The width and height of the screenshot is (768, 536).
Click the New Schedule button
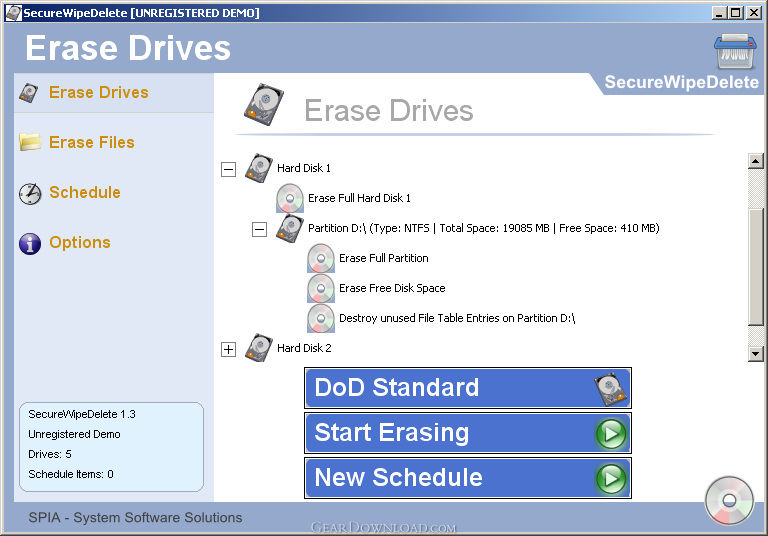tap(468, 478)
